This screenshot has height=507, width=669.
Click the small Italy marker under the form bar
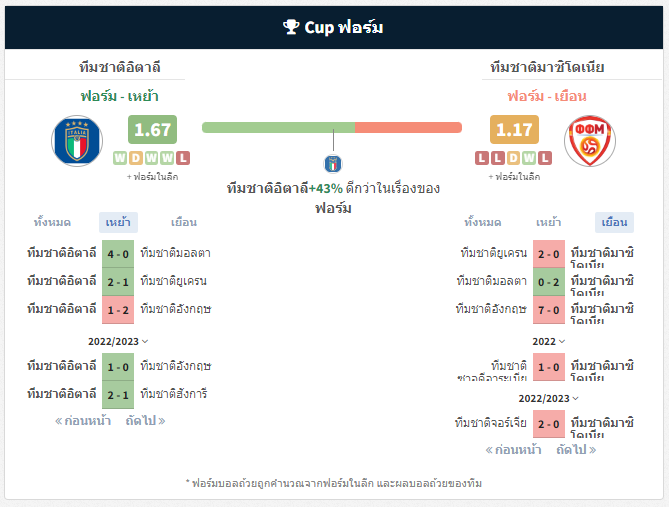(x=333, y=164)
